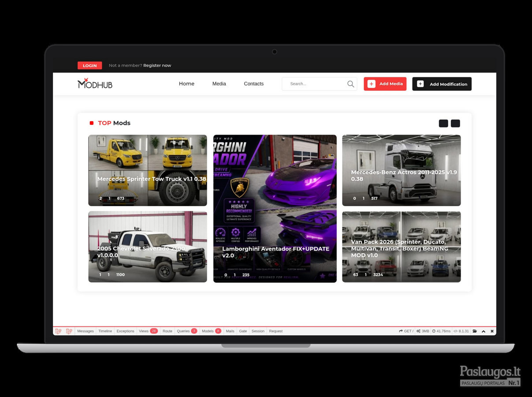The width and height of the screenshot is (532, 397).
Task: Close the debugbar with the X icon
Action: tap(492, 331)
